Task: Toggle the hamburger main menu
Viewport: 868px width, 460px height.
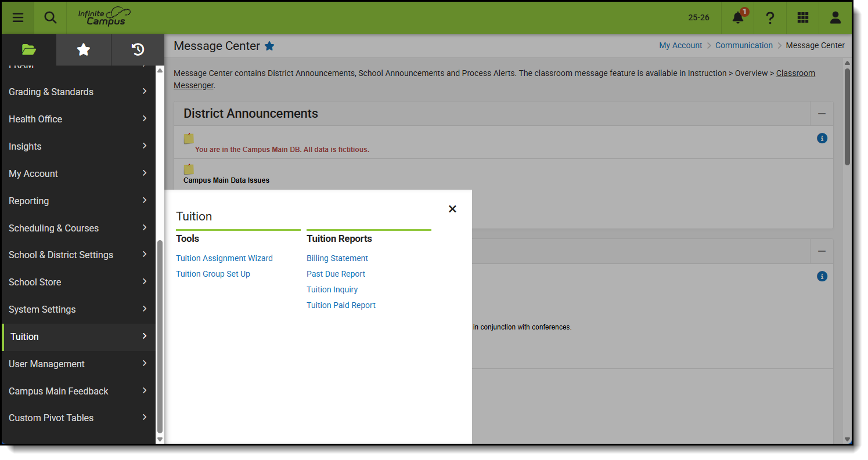Action: 18,17
